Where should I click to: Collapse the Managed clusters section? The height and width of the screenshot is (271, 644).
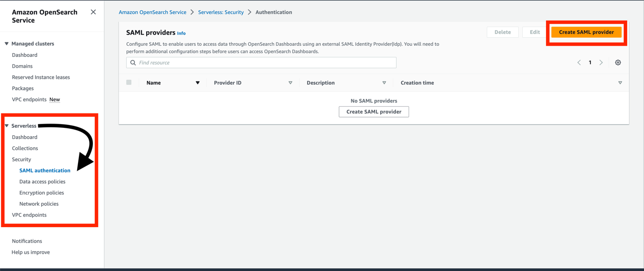click(7, 44)
